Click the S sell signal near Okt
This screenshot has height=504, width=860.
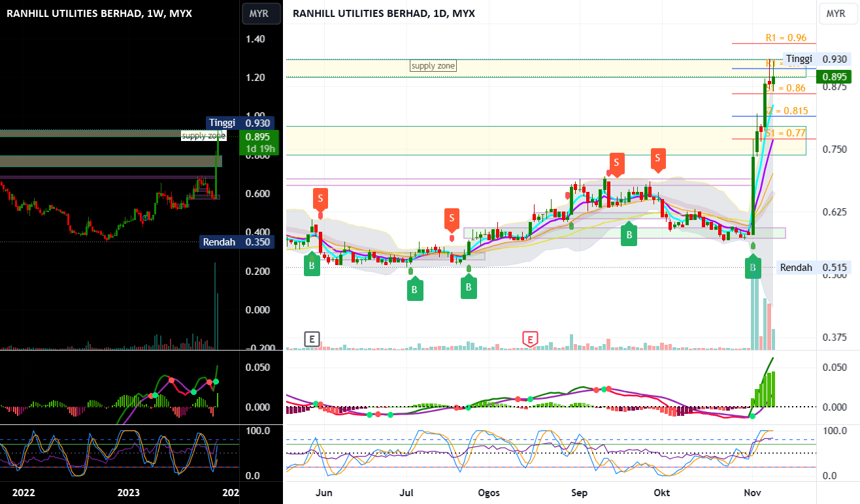point(659,159)
